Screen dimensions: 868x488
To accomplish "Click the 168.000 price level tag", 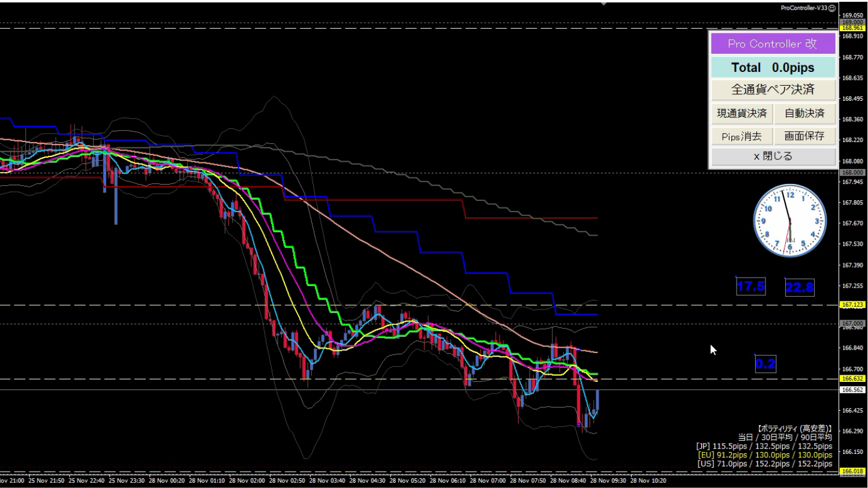I will click(x=852, y=172).
